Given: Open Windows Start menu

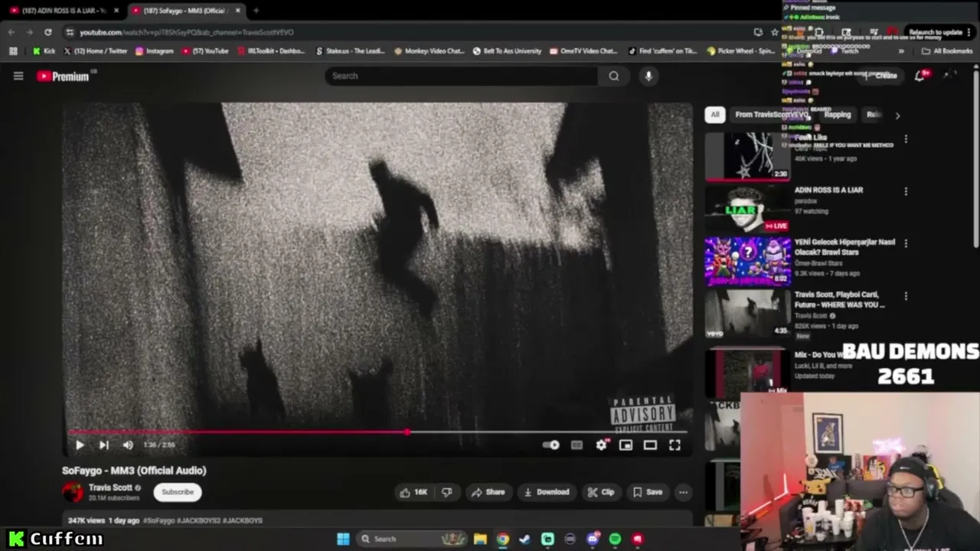Looking at the screenshot, I should 343,539.
